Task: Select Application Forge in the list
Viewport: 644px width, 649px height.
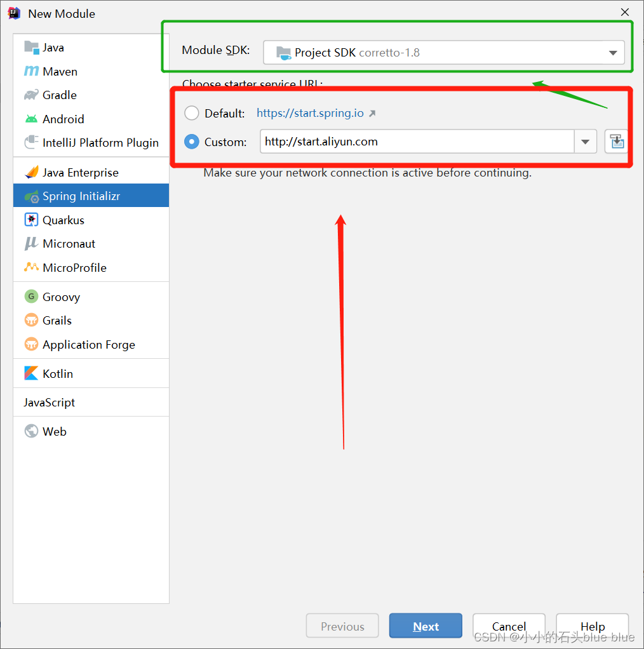Action: pyautogui.click(x=91, y=344)
